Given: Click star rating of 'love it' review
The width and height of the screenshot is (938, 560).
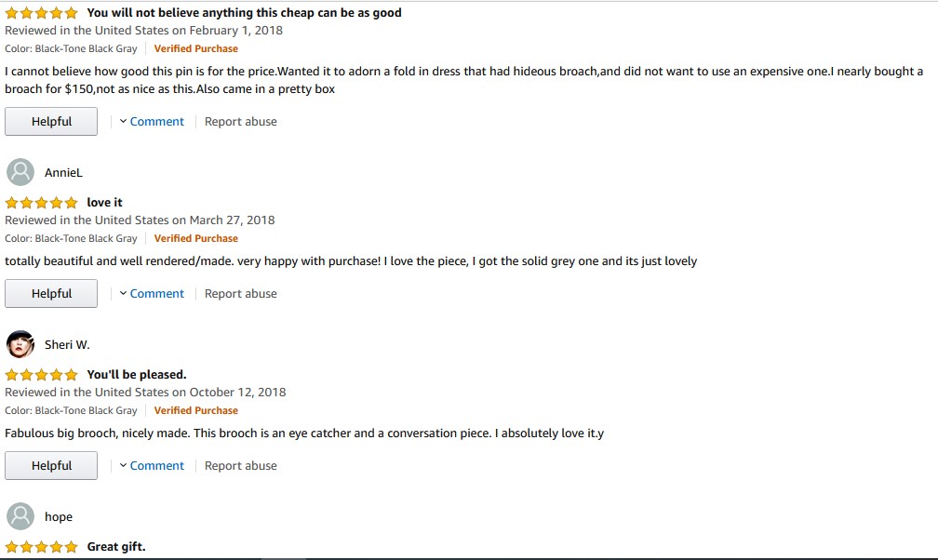Looking at the screenshot, I should (x=41, y=203).
